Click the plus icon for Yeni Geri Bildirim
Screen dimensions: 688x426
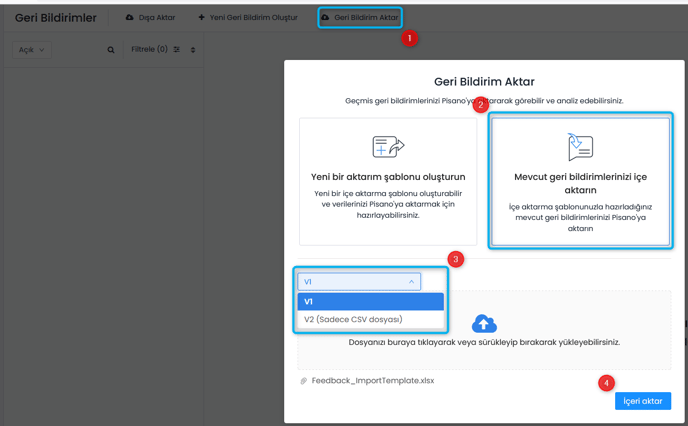point(202,18)
